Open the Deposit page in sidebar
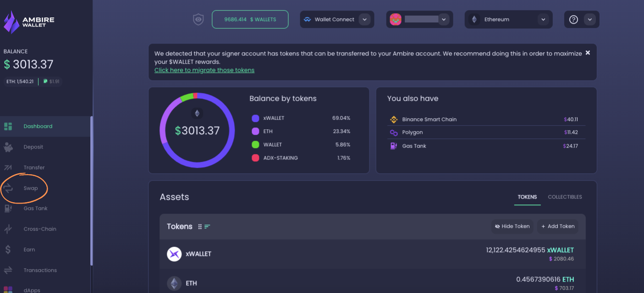Screen dimensions: 644x293 [x=45, y=147]
